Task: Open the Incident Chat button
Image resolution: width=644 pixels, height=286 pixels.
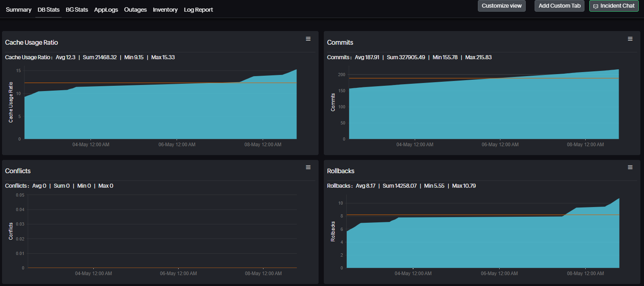Action: point(614,6)
